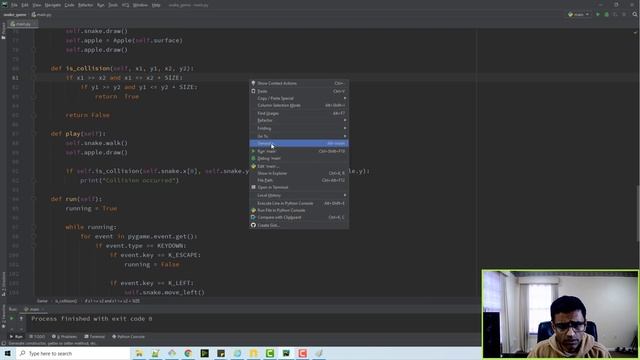The height and width of the screenshot is (360, 640).
Task: Open the File menu
Action: coord(14,5)
